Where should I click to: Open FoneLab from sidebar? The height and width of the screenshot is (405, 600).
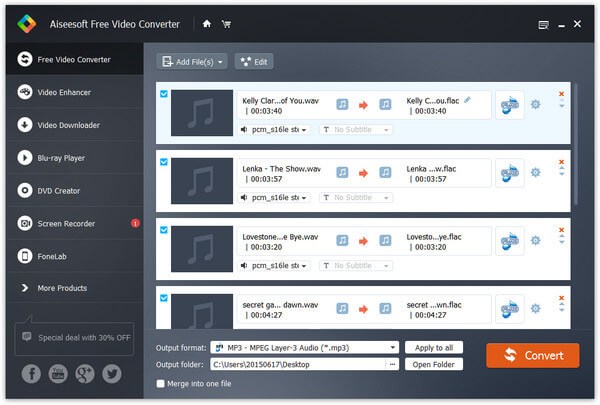click(x=75, y=256)
